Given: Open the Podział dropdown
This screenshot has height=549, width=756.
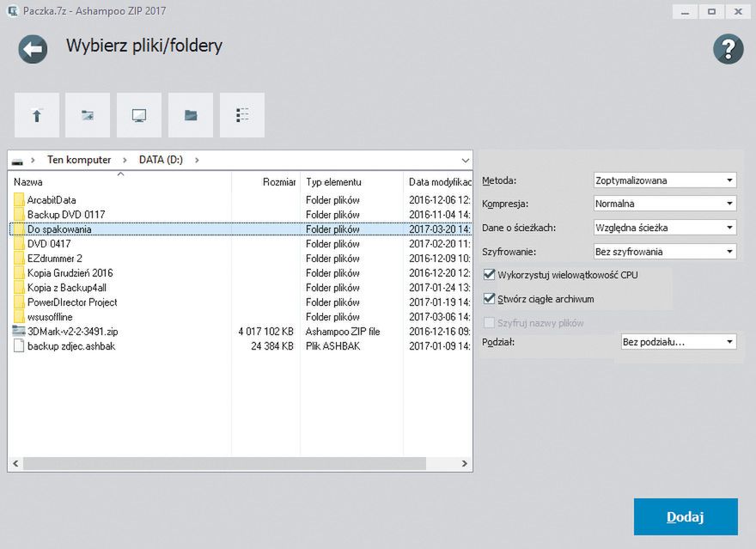Looking at the screenshot, I should 679,342.
